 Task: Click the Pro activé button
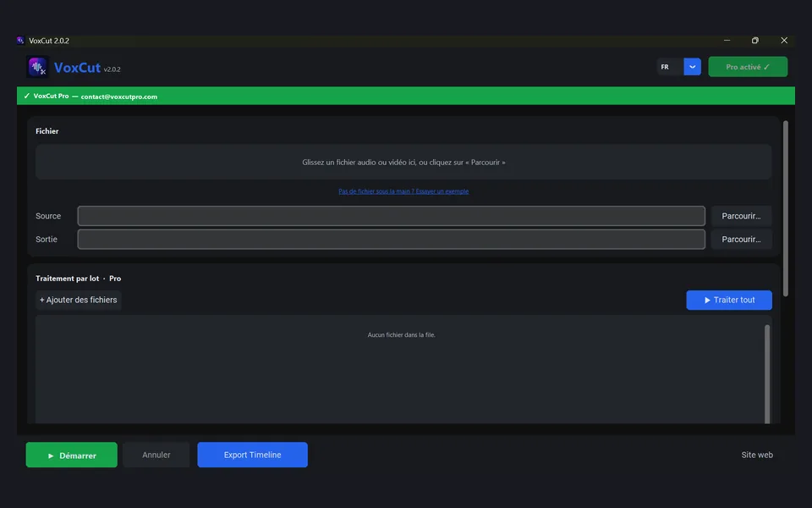(x=748, y=67)
